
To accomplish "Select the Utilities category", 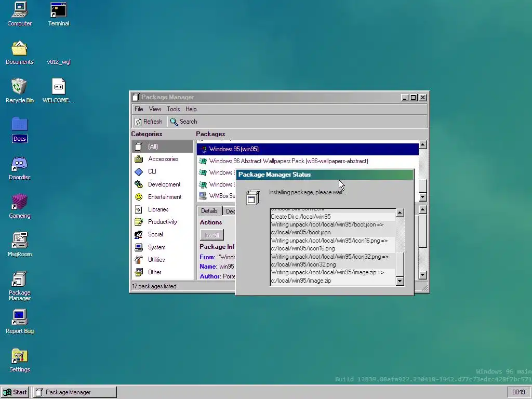I will [x=162, y=260].
